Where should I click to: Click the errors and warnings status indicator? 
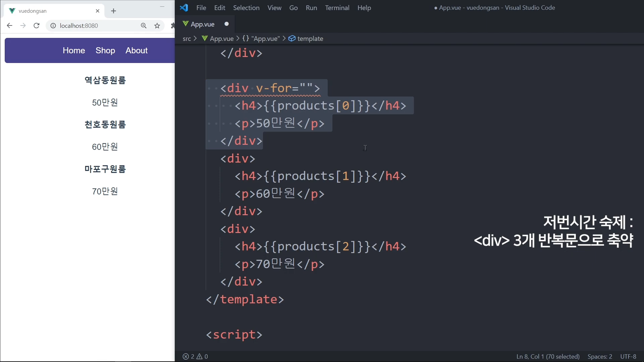[195, 356]
